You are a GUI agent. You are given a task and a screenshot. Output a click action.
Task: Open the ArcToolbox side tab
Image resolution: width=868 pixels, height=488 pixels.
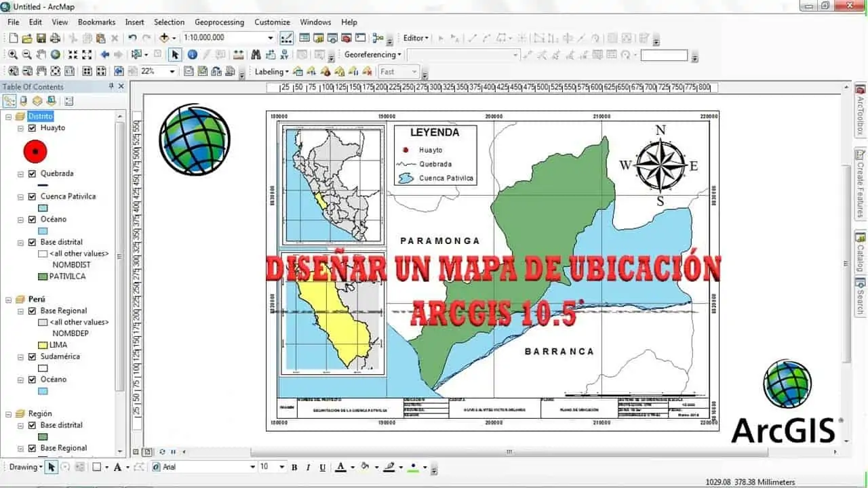[861, 110]
